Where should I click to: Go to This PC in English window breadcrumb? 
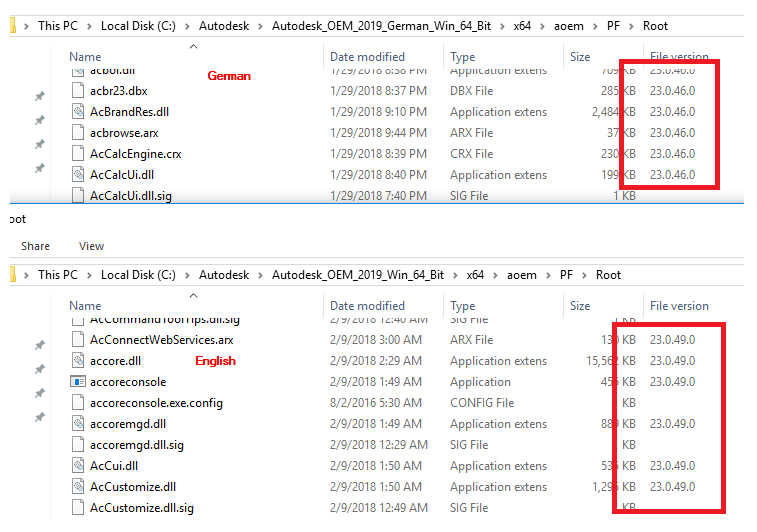tap(58, 275)
